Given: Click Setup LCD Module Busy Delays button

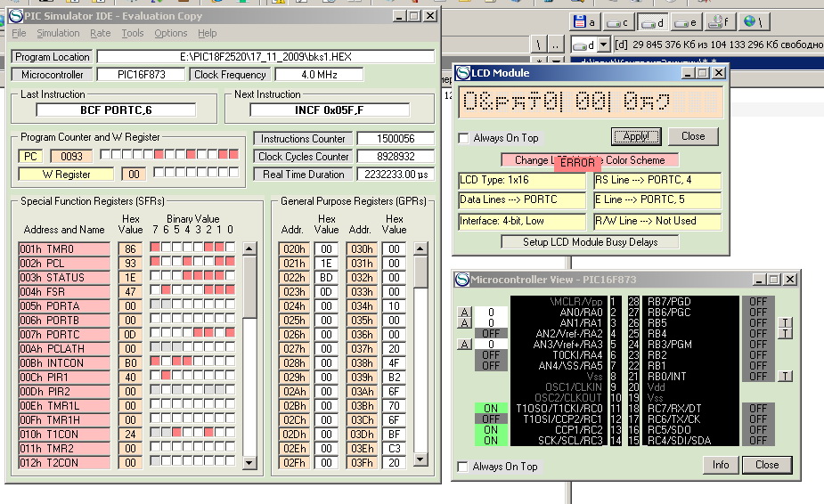Looking at the screenshot, I should point(590,242).
